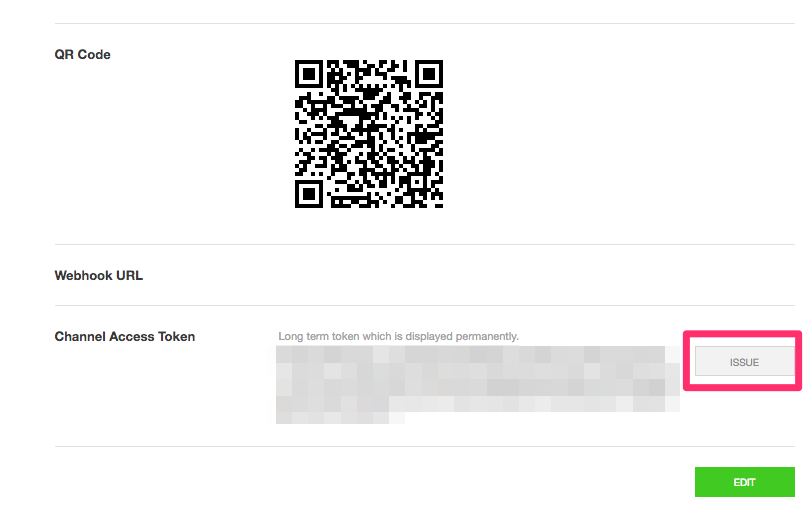Screen dimensions: 811x511
Task: Click the word URL in Webhook URL label
Action: coord(129,275)
